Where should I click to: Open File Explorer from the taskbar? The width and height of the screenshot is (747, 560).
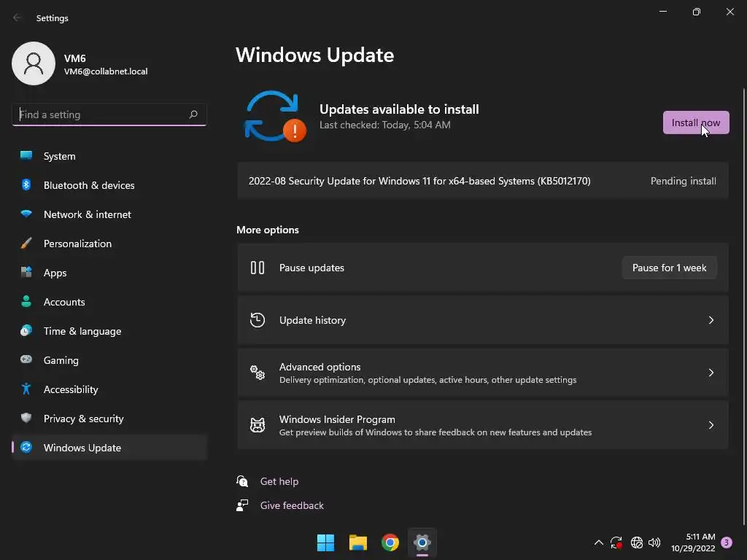pyautogui.click(x=357, y=542)
